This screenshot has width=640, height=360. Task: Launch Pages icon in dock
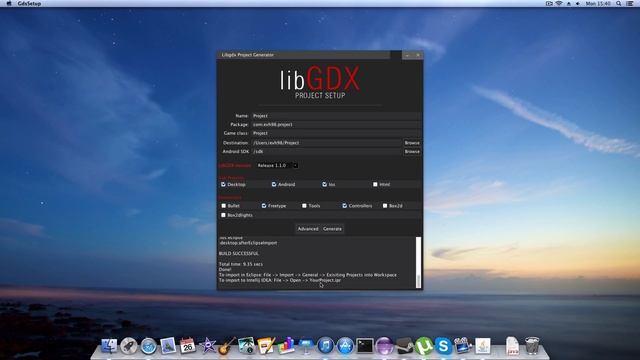pos(266,346)
